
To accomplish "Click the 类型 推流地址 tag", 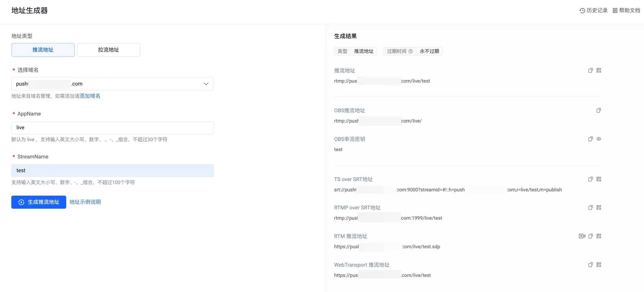I will tap(355, 51).
